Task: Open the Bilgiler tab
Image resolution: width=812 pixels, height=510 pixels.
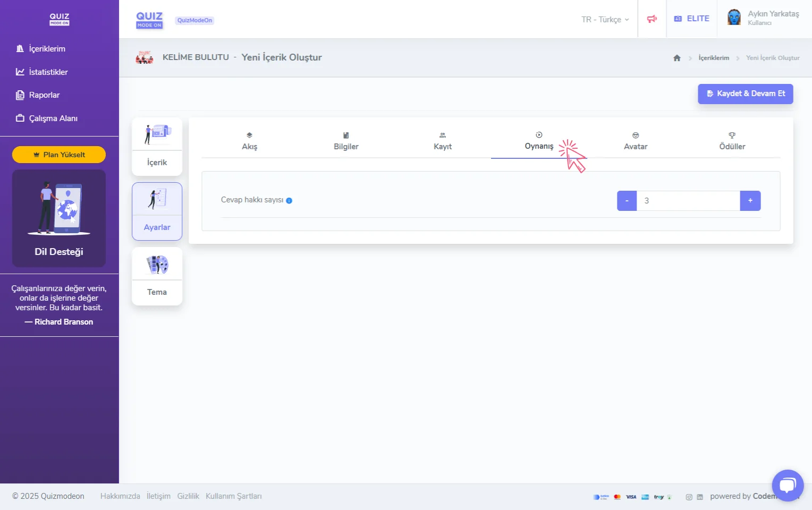Action: point(346,141)
